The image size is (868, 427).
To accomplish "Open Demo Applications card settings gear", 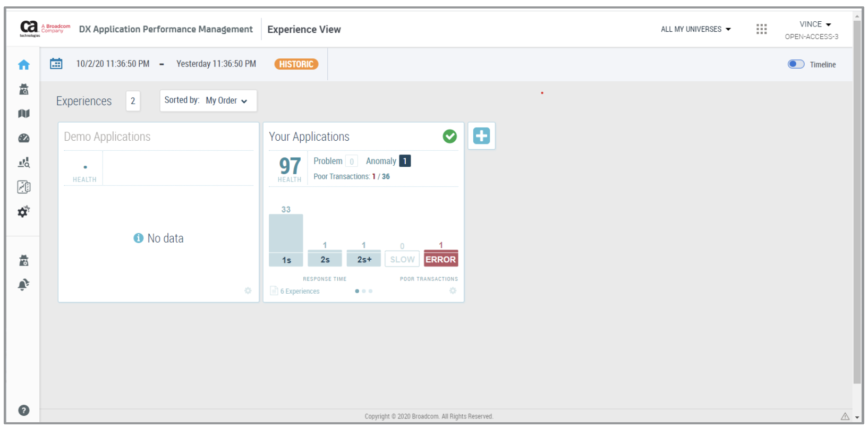I will [x=248, y=291].
